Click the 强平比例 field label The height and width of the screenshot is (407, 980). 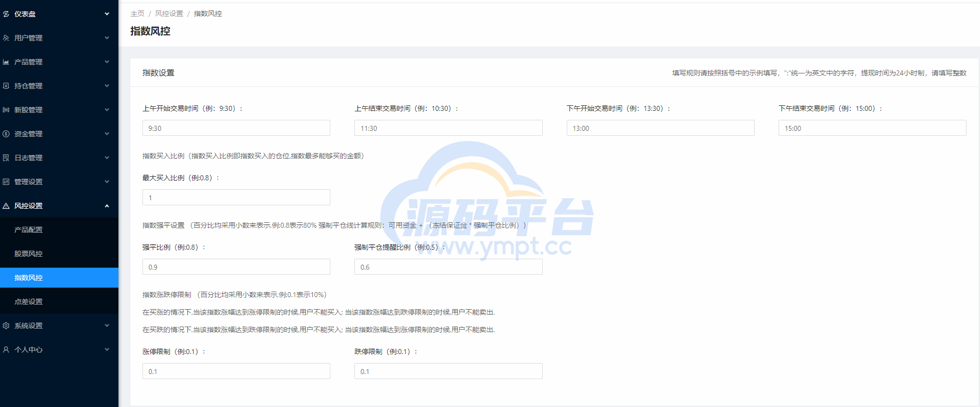click(174, 247)
